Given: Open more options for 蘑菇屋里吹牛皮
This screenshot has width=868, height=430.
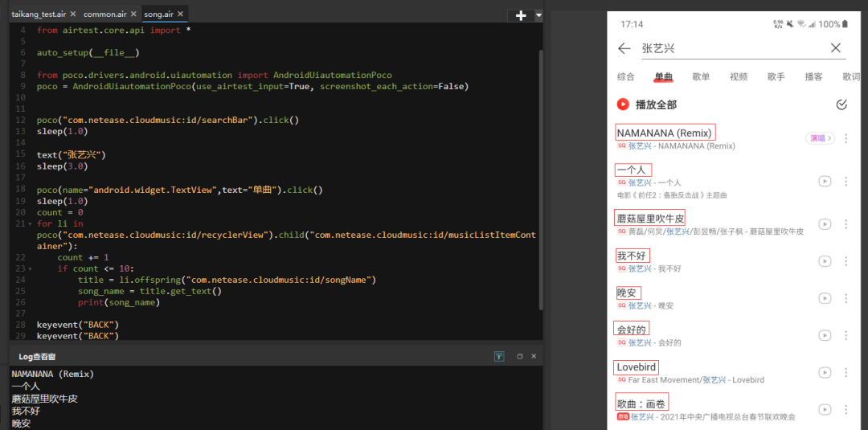Looking at the screenshot, I should 845,224.
